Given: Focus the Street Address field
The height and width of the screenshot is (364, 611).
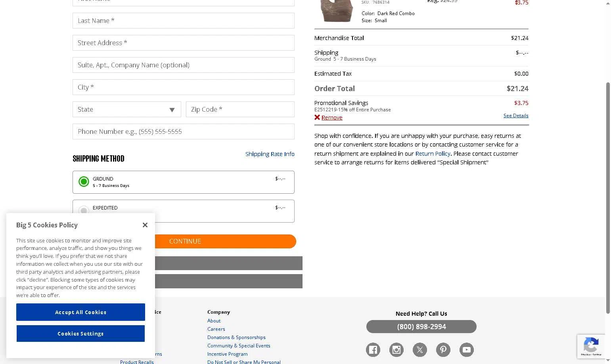Looking at the screenshot, I should [x=184, y=43].
